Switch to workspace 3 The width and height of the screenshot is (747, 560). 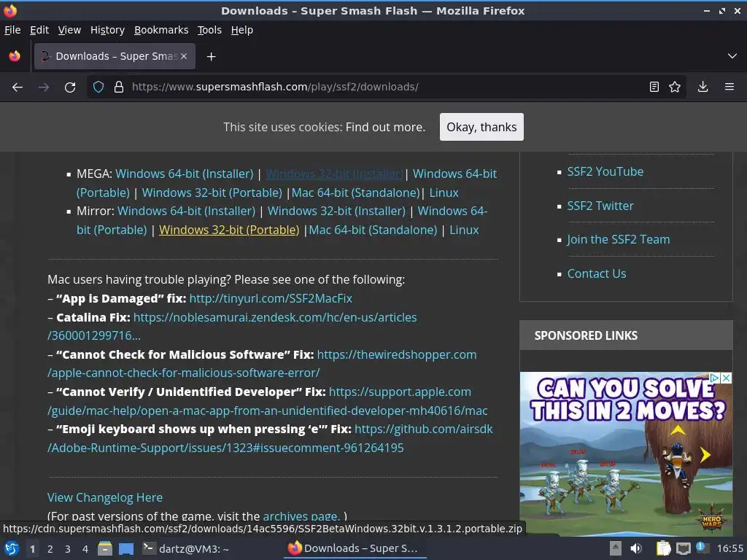[x=68, y=549]
